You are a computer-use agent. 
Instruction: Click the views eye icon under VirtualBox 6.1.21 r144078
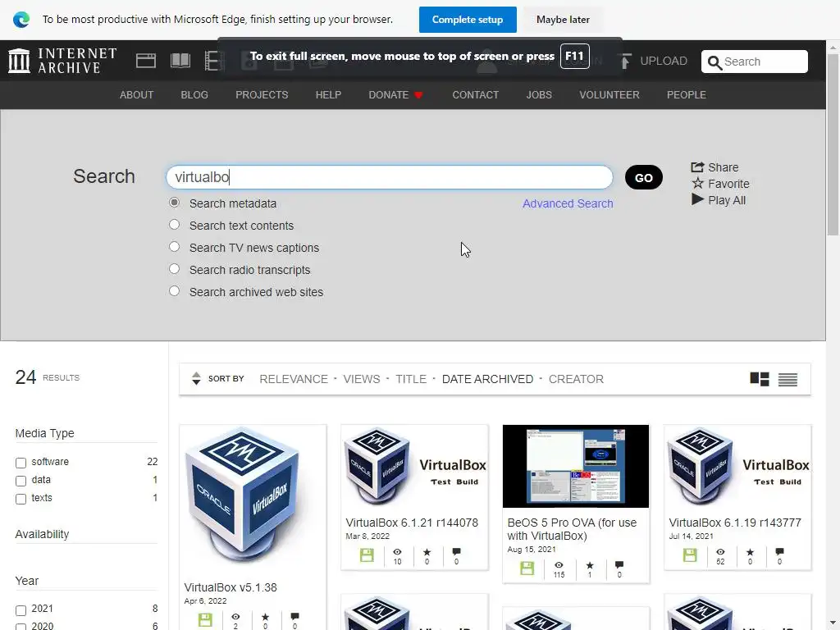click(397, 552)
